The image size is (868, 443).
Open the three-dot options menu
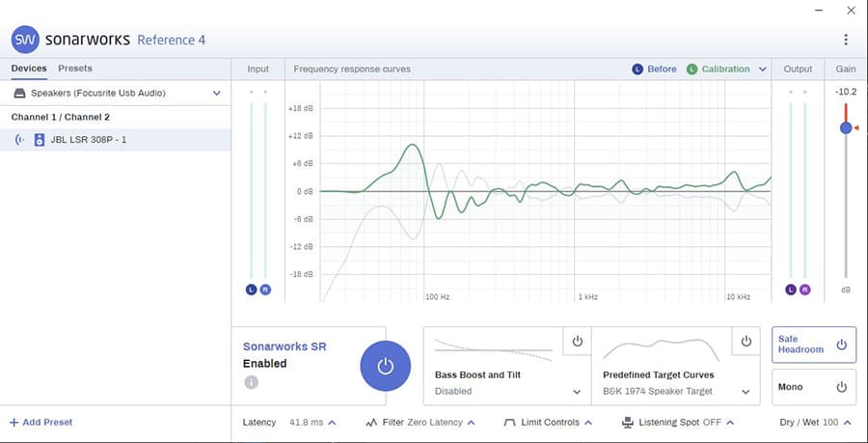[x=845, y=40]
